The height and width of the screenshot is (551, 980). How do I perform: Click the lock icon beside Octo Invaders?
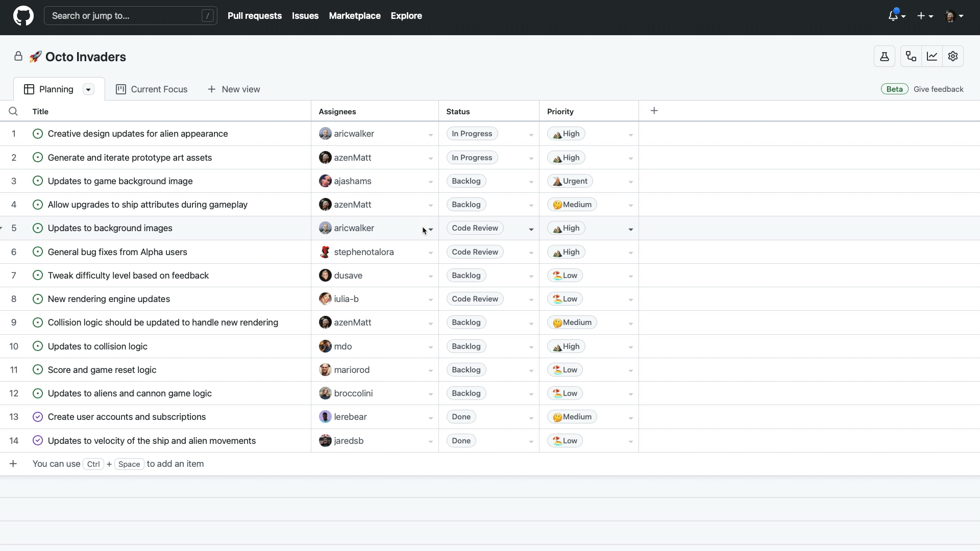18,56
